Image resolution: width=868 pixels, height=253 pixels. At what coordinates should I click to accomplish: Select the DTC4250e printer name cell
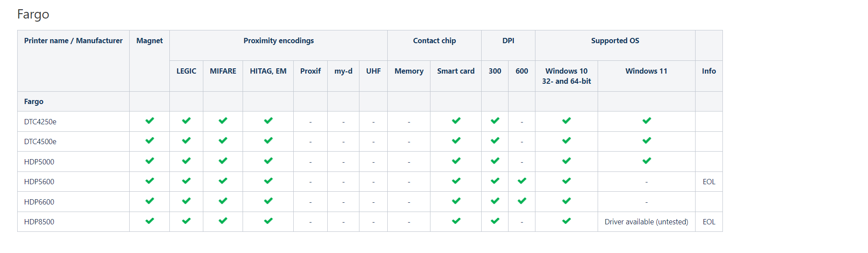[x=40, y=122]
